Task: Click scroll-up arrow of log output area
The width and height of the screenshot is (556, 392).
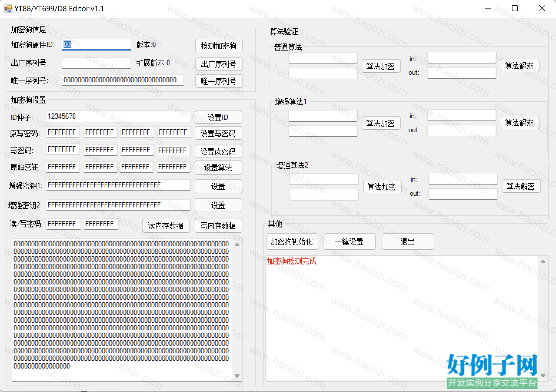Action: click(x=543, y=262)
